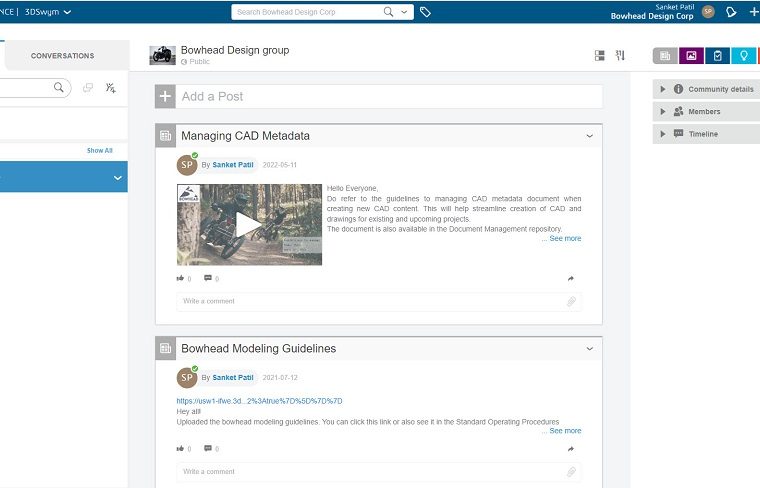Share the Bowhead Modeling Guidelines post
This screenshot has width=760, height=488.
[x=570, y=449]
